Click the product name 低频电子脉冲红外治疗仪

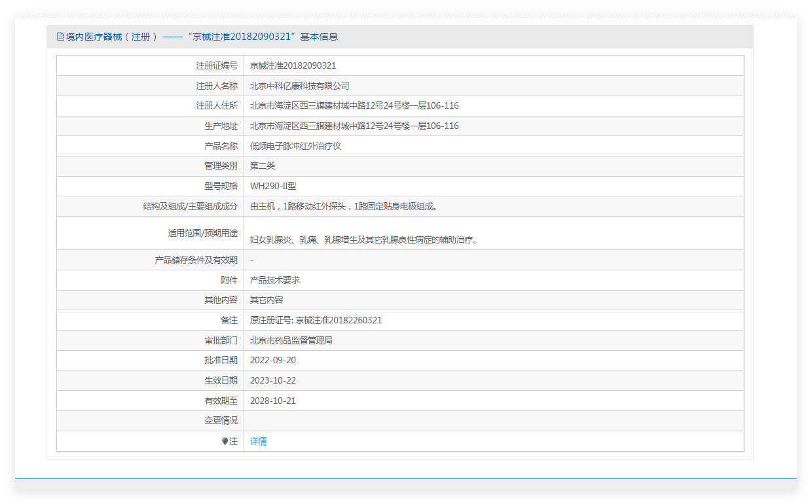tap(295, 146)
